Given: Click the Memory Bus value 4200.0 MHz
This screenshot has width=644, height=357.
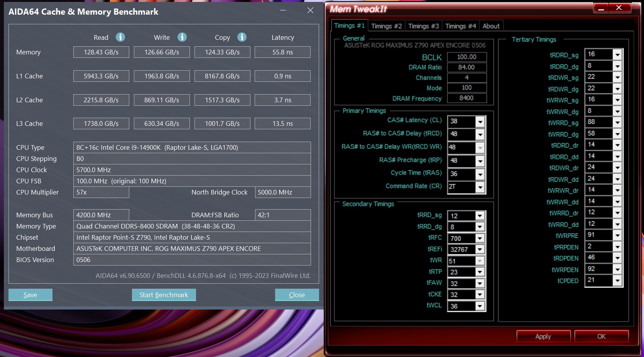Looking at the screenshot, I should 101,215.
